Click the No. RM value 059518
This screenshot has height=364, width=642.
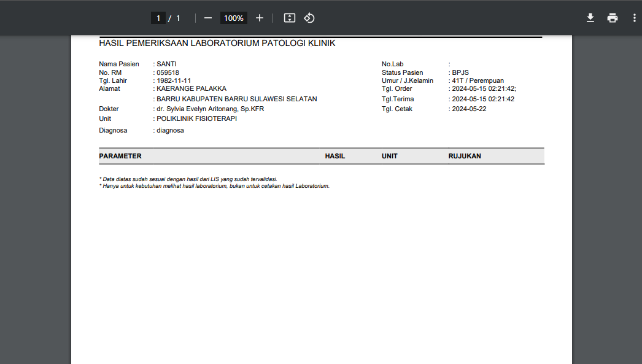(167, 72)
